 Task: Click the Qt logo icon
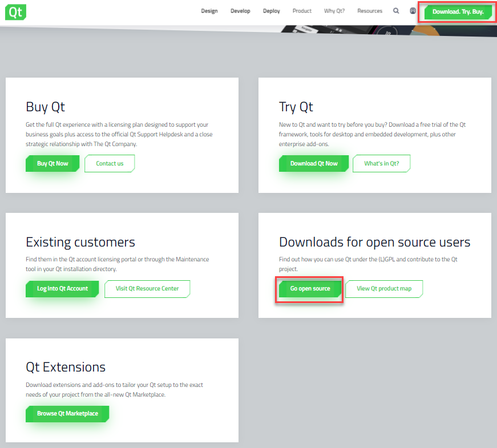tap(15, 12)
